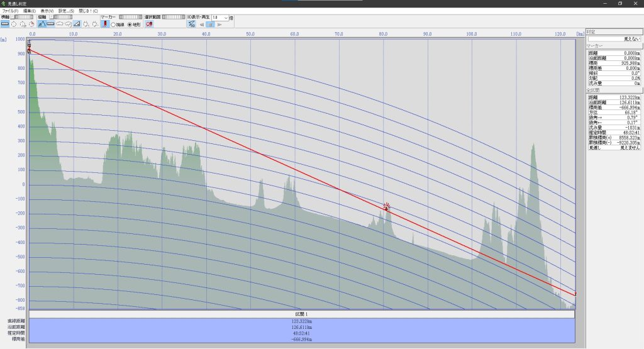
Task: Click the red burst obstruction marker near 80 km
Action: (x=386, y=206)
